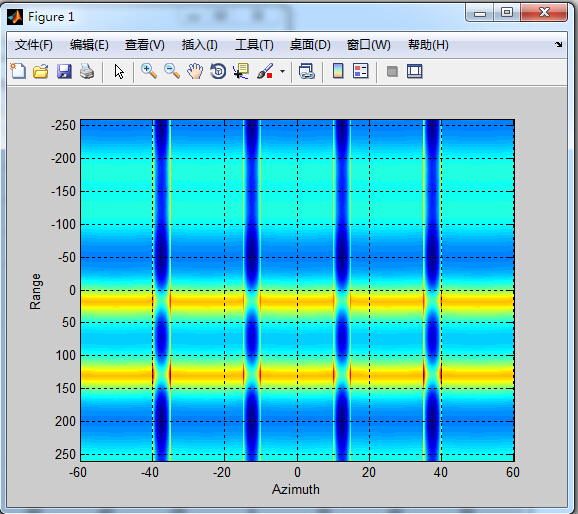Open the 文件(F) menu
Image resolution: width=578 pixels, height=514 pixels.
[34, 45]
